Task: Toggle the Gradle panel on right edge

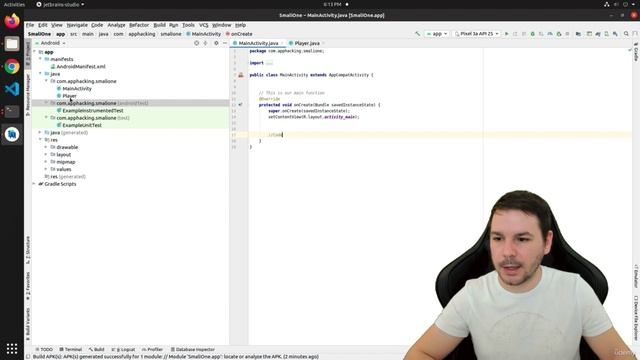Action: [x=636, y=52]
